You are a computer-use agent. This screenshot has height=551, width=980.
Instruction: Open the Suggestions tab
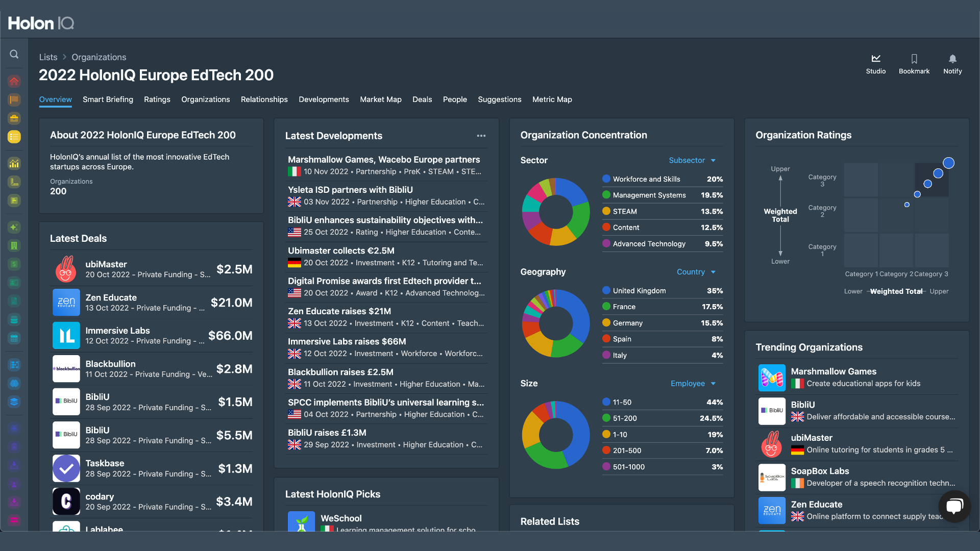coord(500,99)
